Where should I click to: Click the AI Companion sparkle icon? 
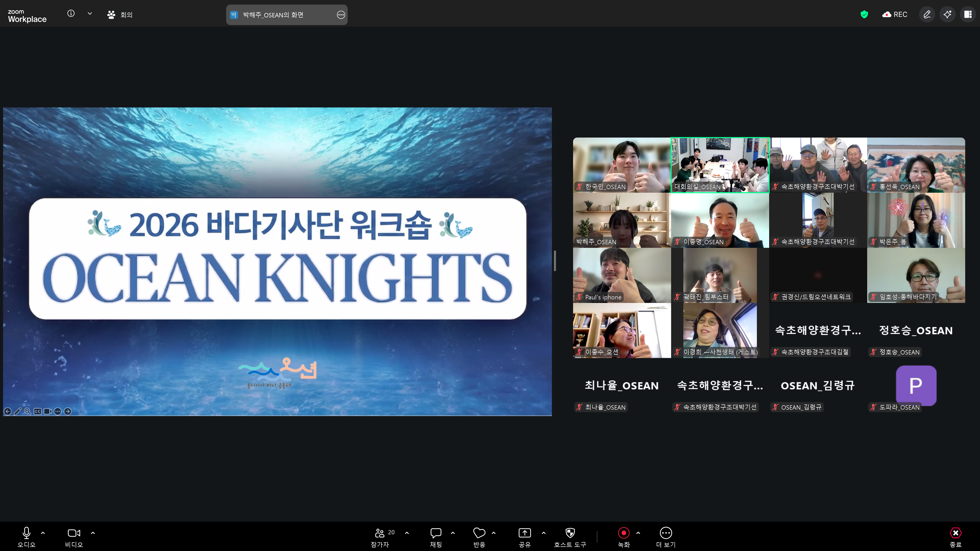click(x=947, y=15)
